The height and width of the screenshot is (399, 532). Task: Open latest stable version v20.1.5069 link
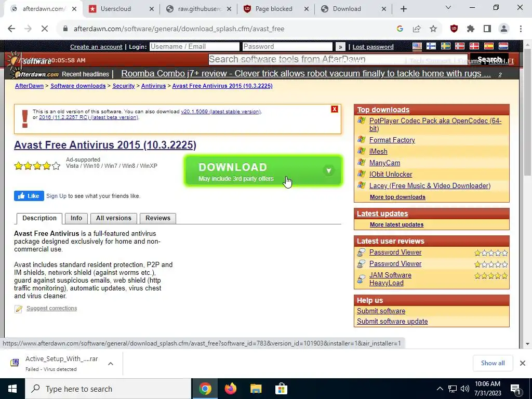pos(221,112)
